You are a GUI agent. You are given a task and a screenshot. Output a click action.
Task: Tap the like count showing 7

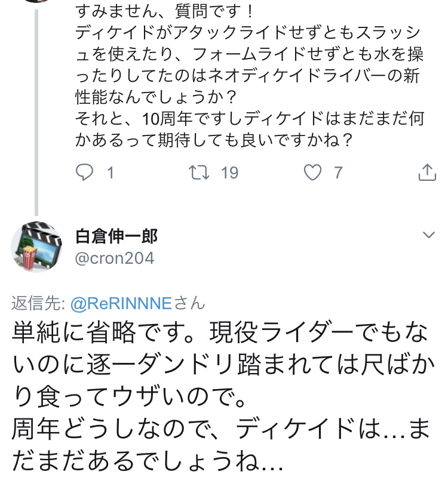[338, 172]
